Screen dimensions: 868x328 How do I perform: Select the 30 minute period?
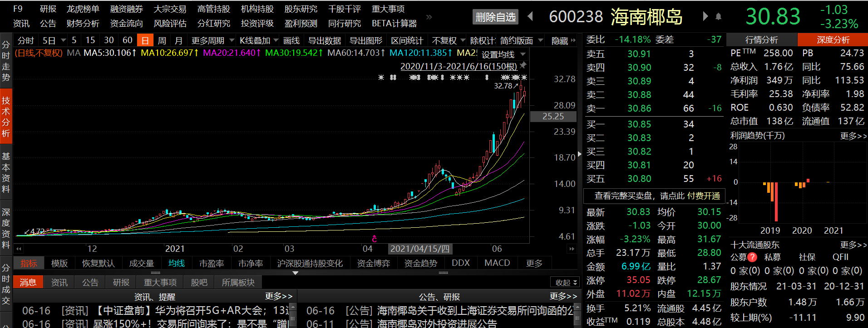pos(109,40)
